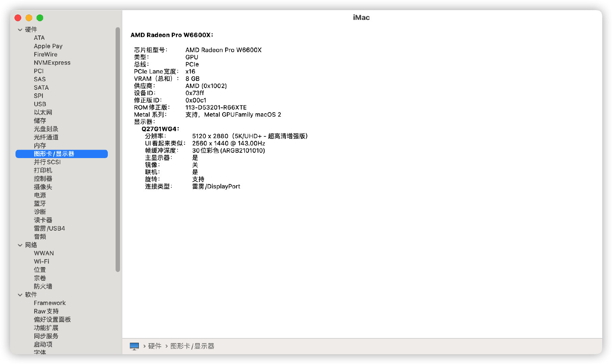612x364 pixels.
Task: Click the AMD Radeon Pro W6600X heading
Action: coord(172,35)
